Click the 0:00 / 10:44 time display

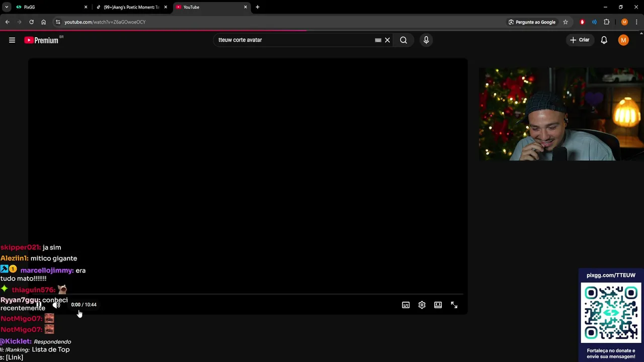click(x=84, y=305)
